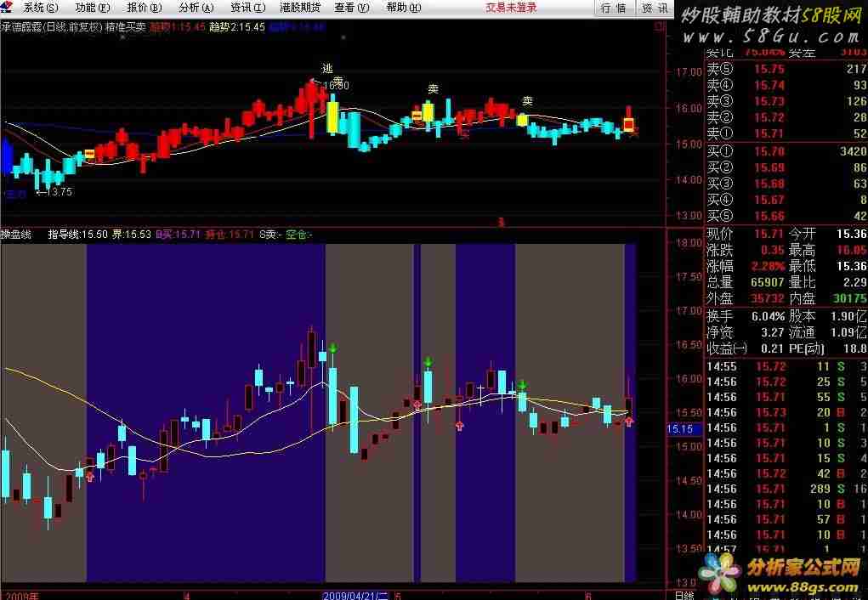Click the 现价 current price value 15.71
868x600 pixels.
click(769, 234)
